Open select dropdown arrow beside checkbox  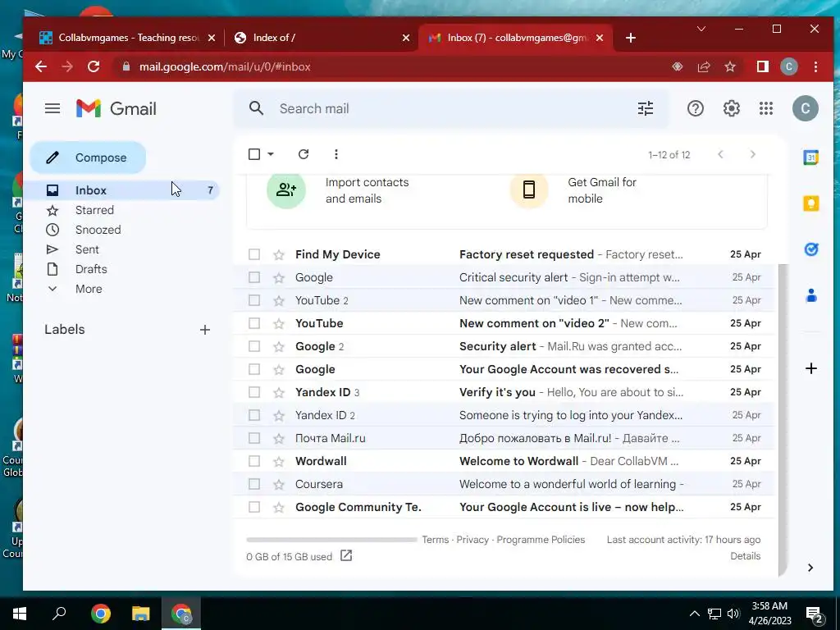click(271, 154)
